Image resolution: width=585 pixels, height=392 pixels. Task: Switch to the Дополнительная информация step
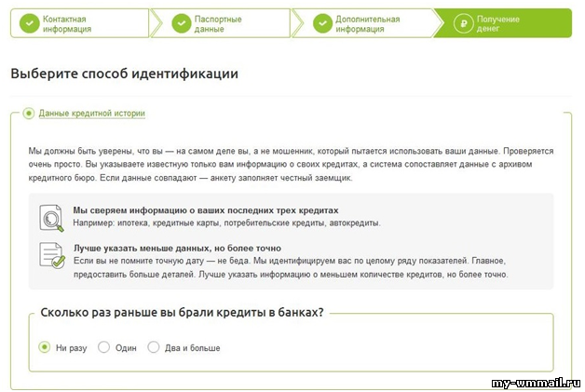point(362,23)
